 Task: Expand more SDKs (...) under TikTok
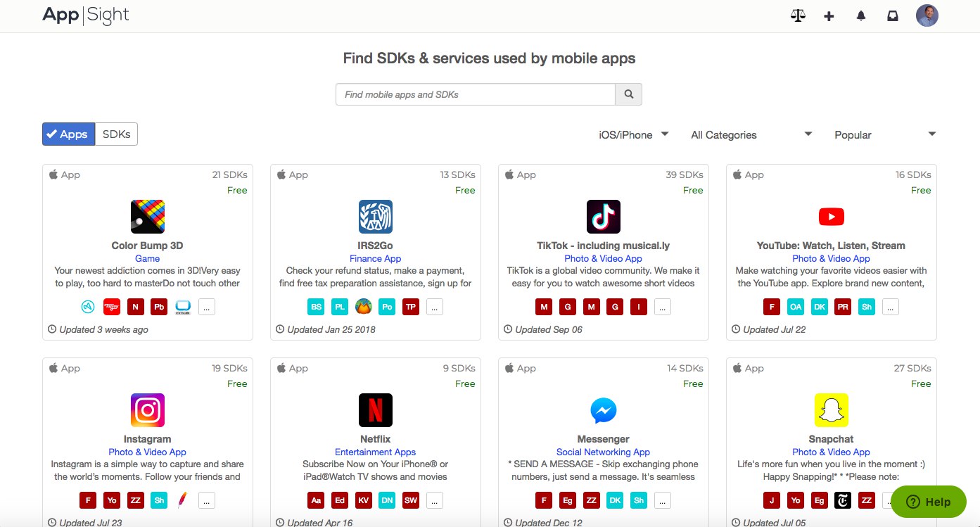pyautogui.click(x=663, y=307)
